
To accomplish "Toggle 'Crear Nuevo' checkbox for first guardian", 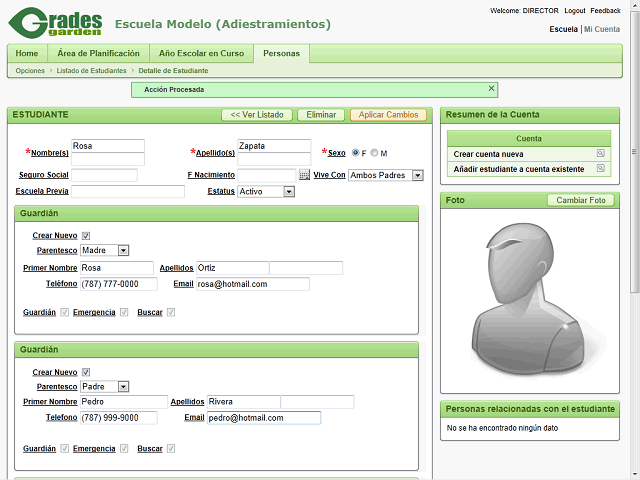I will tap(86, 236).
